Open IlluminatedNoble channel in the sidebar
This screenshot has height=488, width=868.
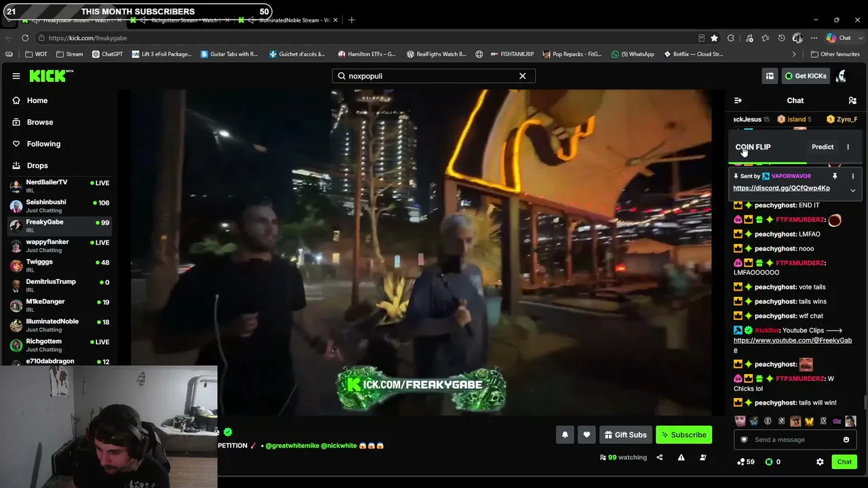coord(60,325)
